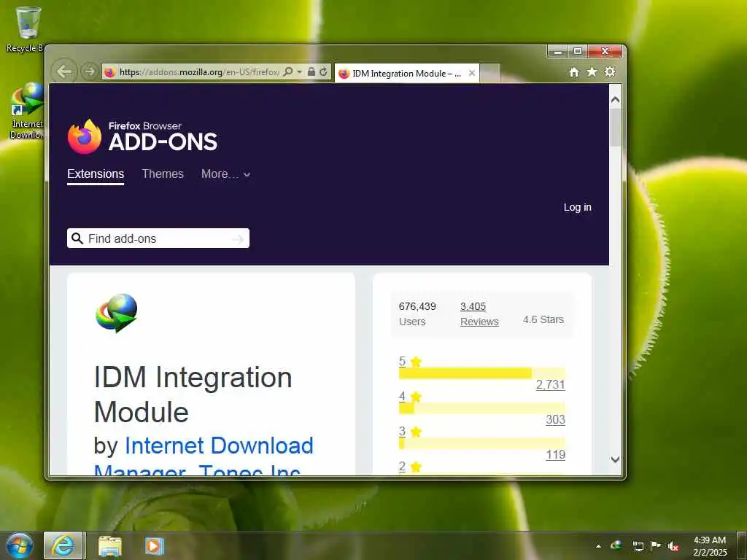Click the IE forward arrow button
This screenshot has width=747, height=560.
pos(89,71)
